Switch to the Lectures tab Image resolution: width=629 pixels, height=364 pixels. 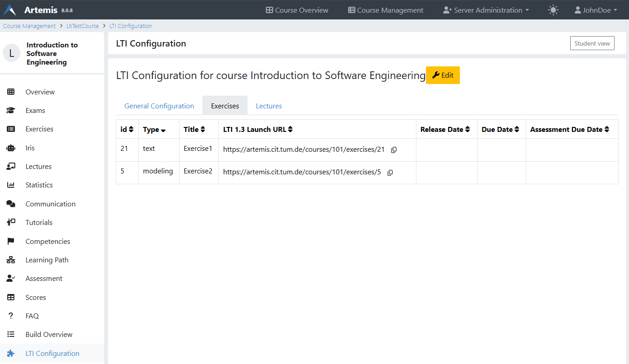click(269, 106)
